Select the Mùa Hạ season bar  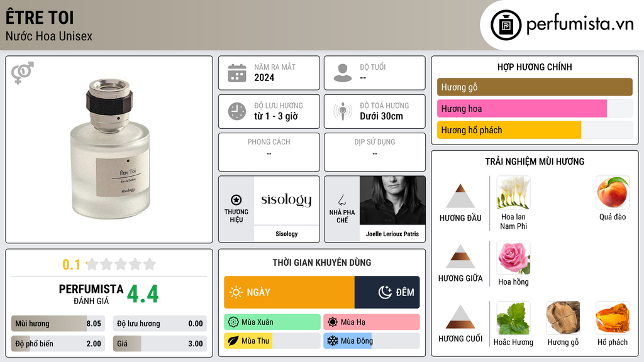pyautogui.click(x=372, y=322)
